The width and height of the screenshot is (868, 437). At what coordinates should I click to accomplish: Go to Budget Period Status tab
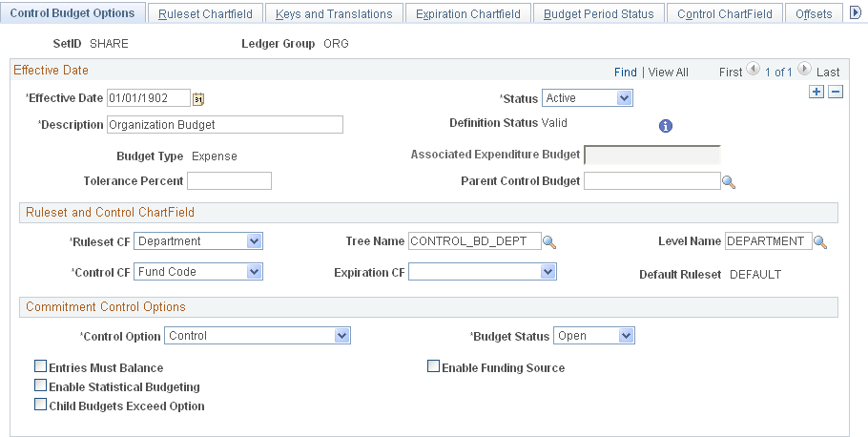pos(599,14)
